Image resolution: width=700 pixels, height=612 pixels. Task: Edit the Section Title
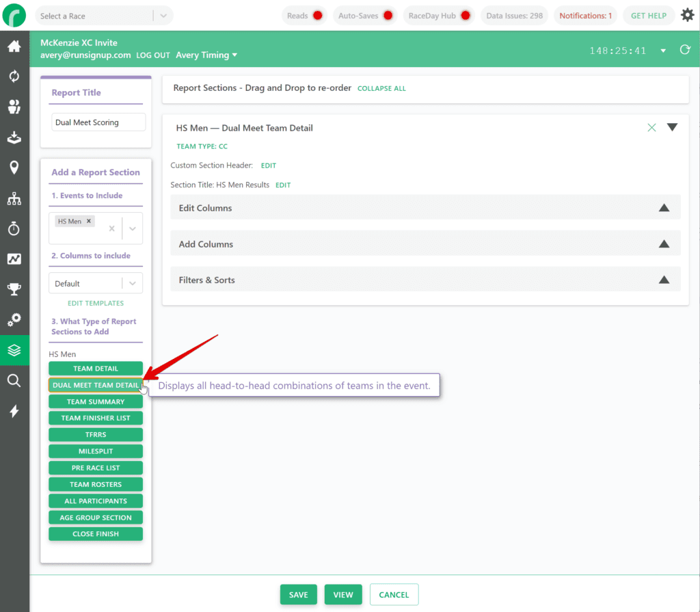tap(283, 185)
